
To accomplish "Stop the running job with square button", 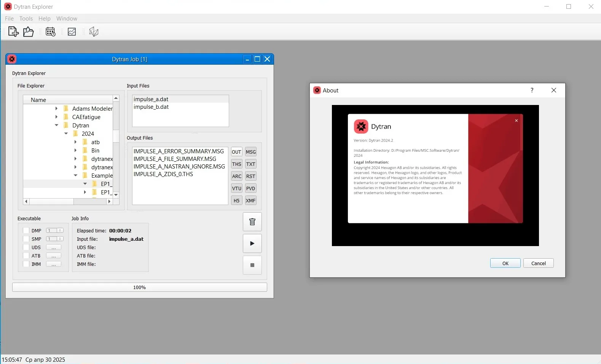I will (252, 265).
